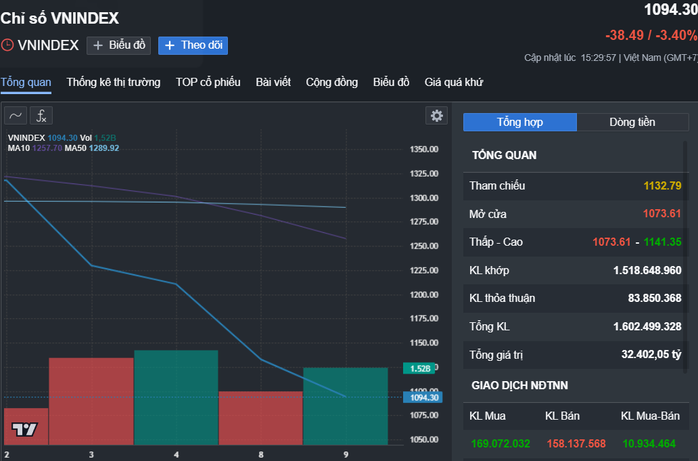Click the 1.52B volume label on axis
This screenshot has height=461, width=698.
click(419, 368)
